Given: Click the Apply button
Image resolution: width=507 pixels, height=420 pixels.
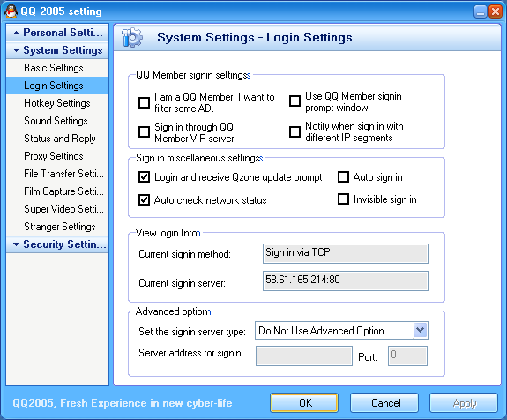Looking at the screenshot, I should pos(464,403).
